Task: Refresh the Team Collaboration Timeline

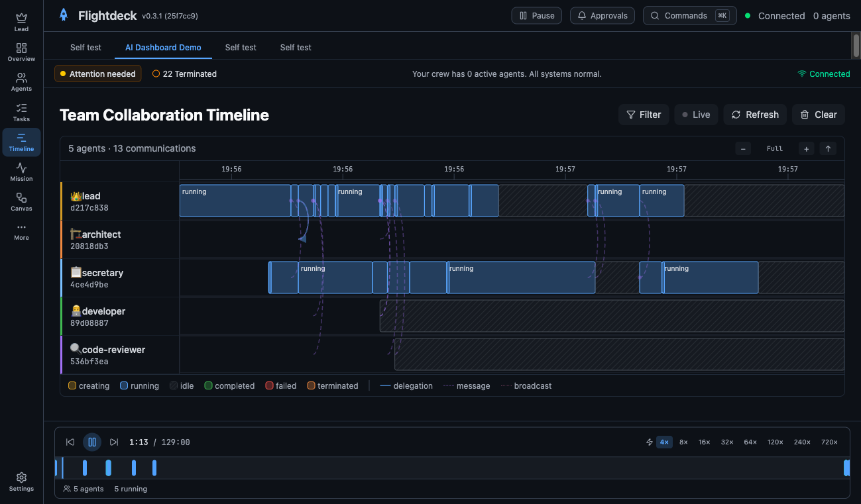Action: click(x=755, y=115)
